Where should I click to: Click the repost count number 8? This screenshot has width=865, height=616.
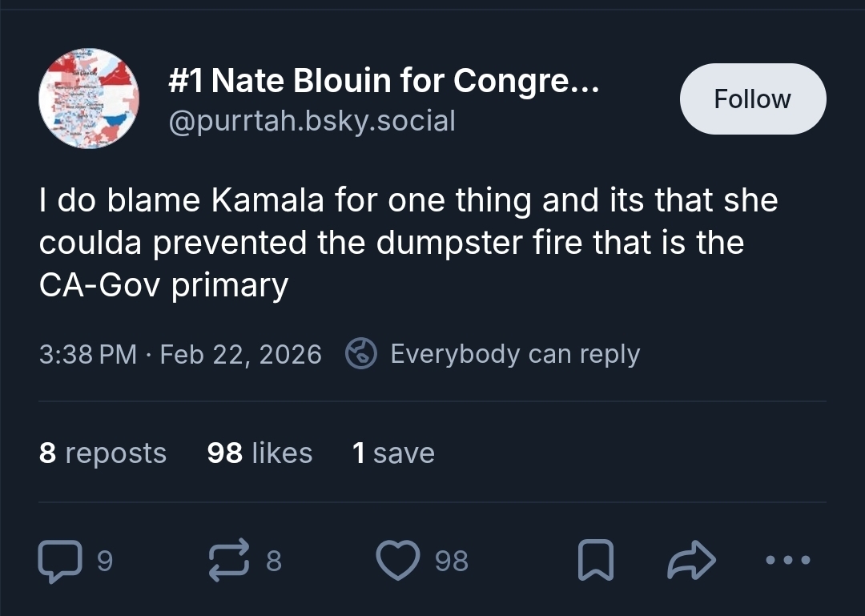pyautogui.click(x=273, y=561)
